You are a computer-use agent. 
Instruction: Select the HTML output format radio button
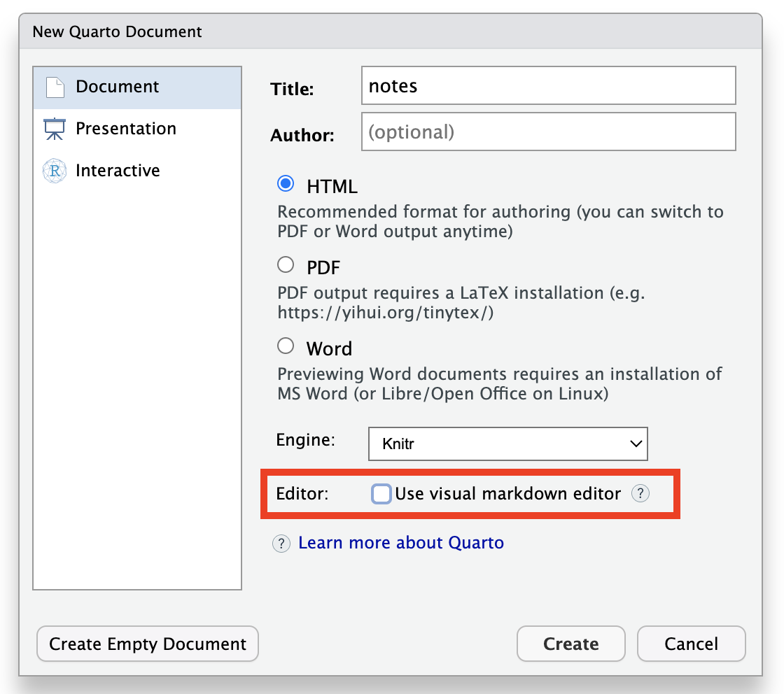tap(286, 184)
